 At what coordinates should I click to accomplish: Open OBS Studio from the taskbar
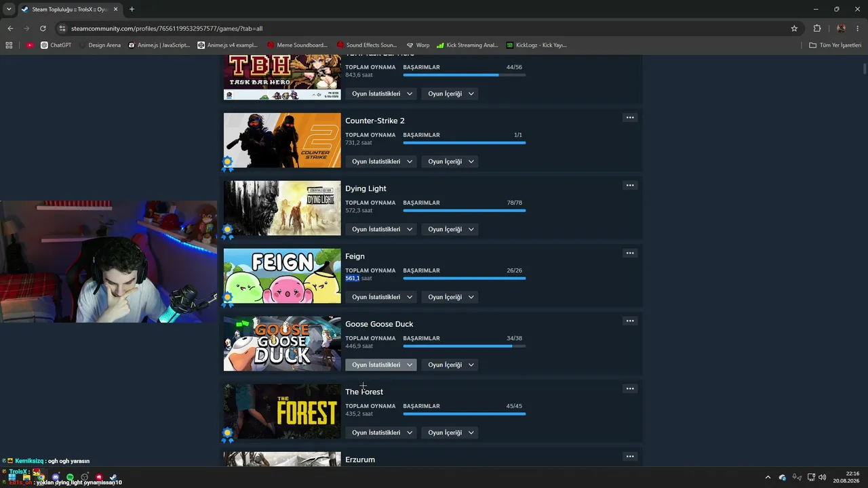[x=85, y=477]
